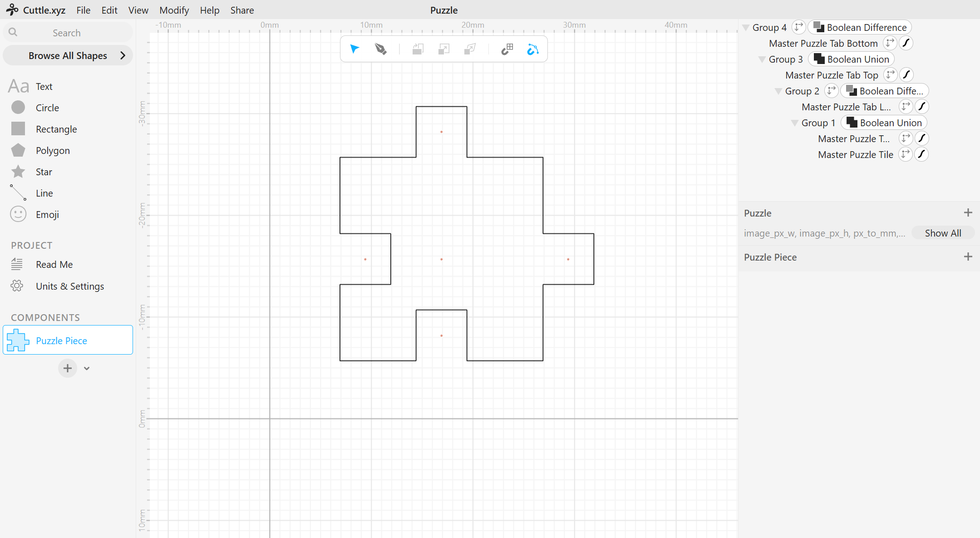Open Group 4 Boolean Difference modifier
980x538 pixels.
pyautogui.click(x=860, y=27)
